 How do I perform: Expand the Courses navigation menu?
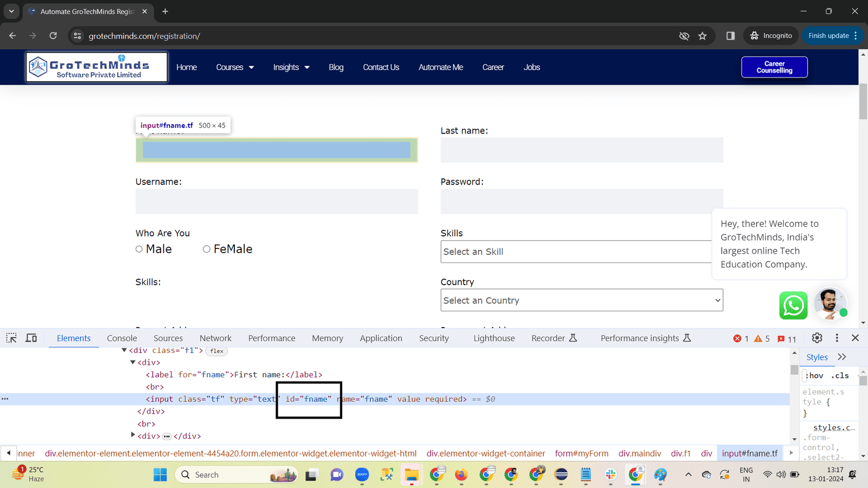(235, 67)
